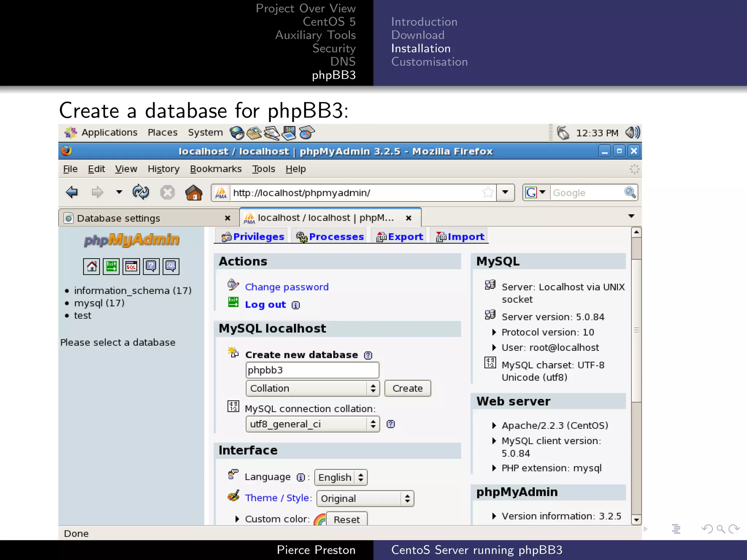Select the mysql database in sidebar
The width and height of the screenshot is (747, 560).
pos(99,303)
